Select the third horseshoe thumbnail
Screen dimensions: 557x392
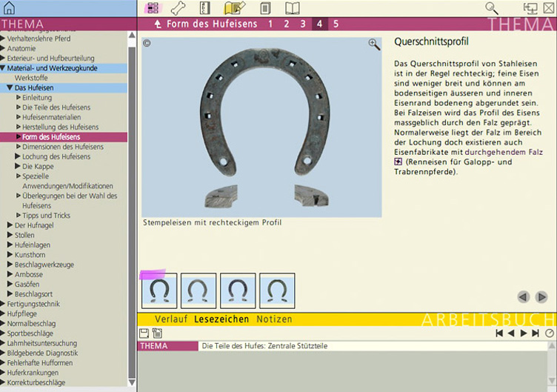tap(238, 290)
